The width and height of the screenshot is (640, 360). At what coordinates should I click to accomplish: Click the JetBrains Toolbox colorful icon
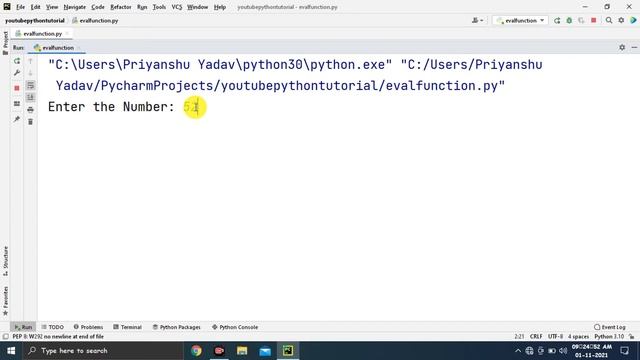point(633,20)
